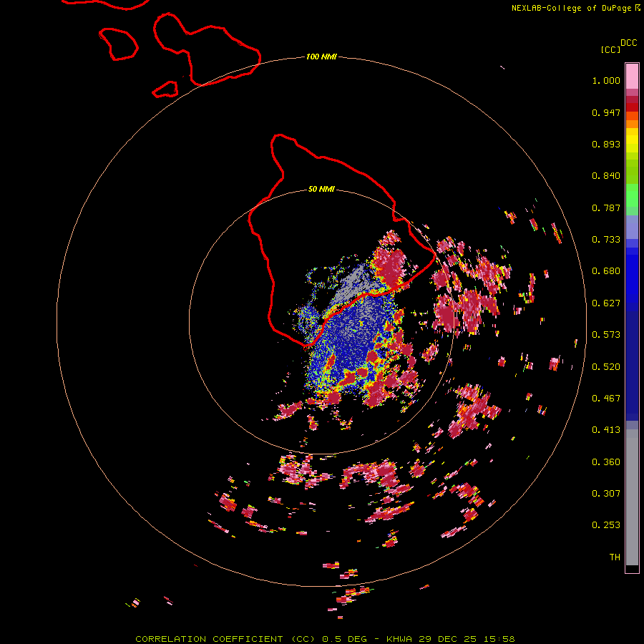Select the 0.520 scale value
This screenshot has width=644, height=644.
606,367
